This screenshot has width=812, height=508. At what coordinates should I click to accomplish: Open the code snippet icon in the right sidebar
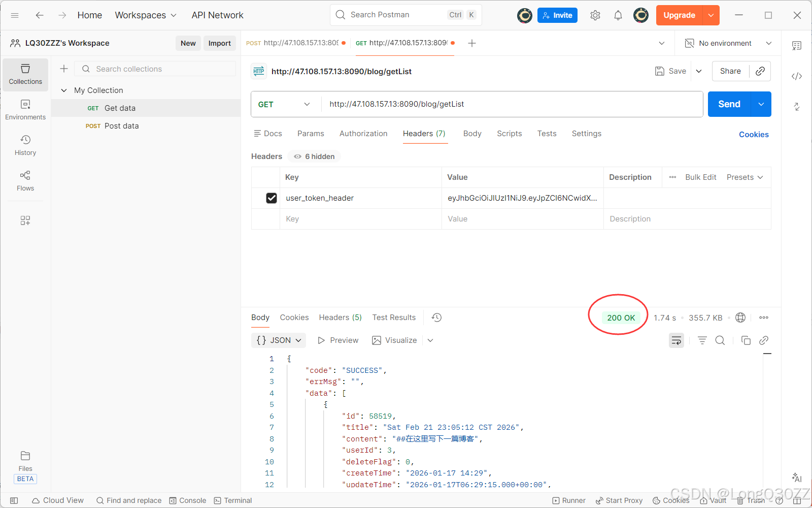click(x=797, y=76)
